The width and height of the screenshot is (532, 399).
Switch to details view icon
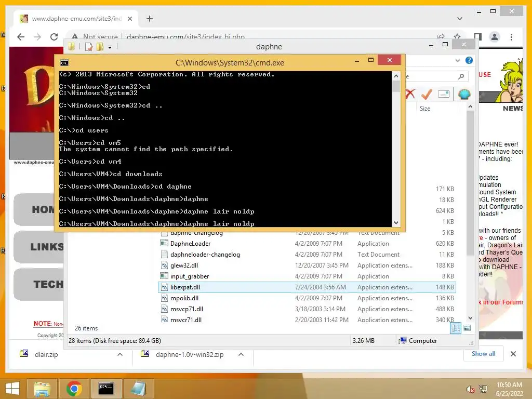pos(456,328)
